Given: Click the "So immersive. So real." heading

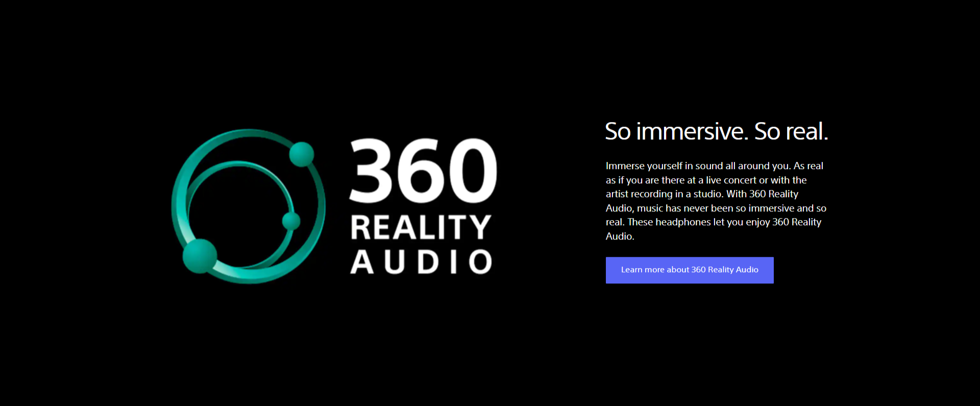Looking at the screenshot, I should coord(716,132).
